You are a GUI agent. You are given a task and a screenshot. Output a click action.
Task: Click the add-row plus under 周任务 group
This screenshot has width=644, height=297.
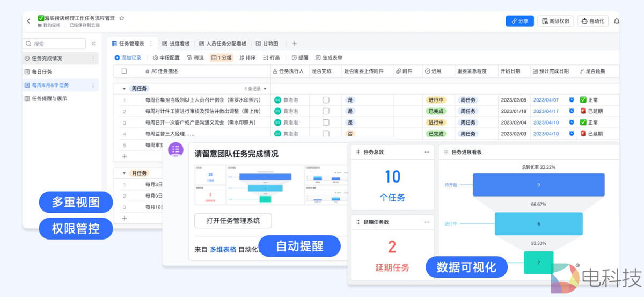(x=125, y=156)
